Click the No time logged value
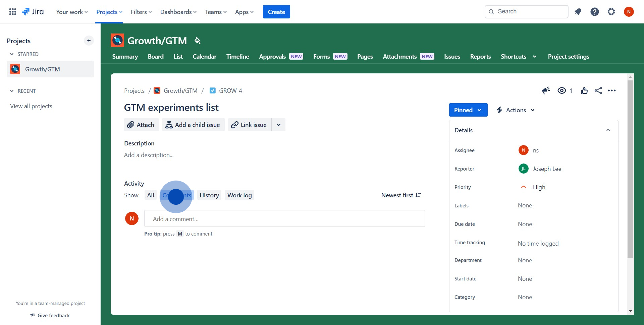Viewport: 644px width, 325px height. [538, 244]
